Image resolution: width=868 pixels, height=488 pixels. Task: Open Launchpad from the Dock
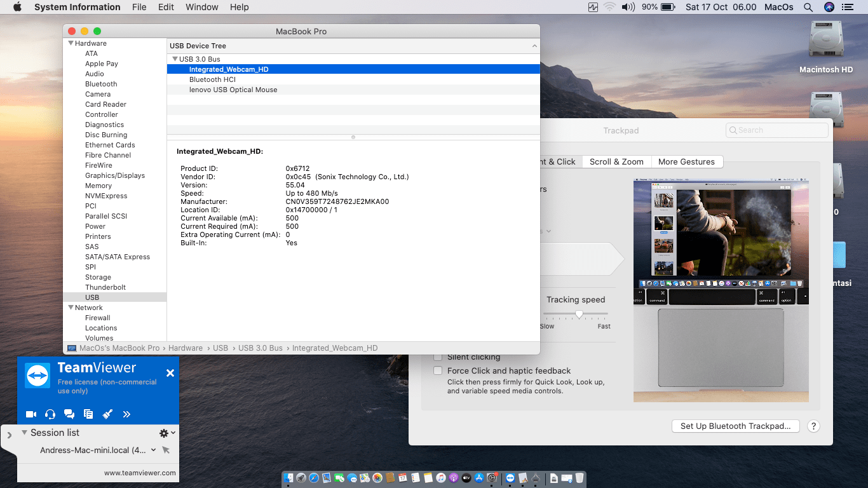[x=301, y=478]
